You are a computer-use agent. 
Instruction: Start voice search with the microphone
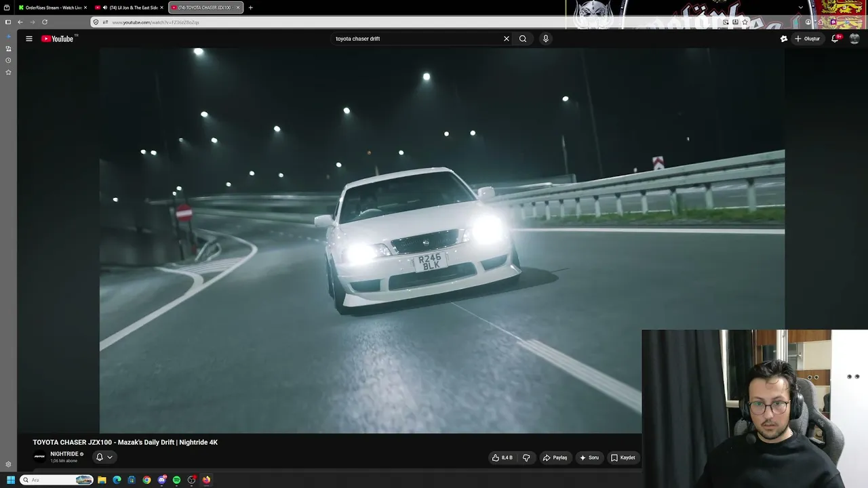point(545,39)
